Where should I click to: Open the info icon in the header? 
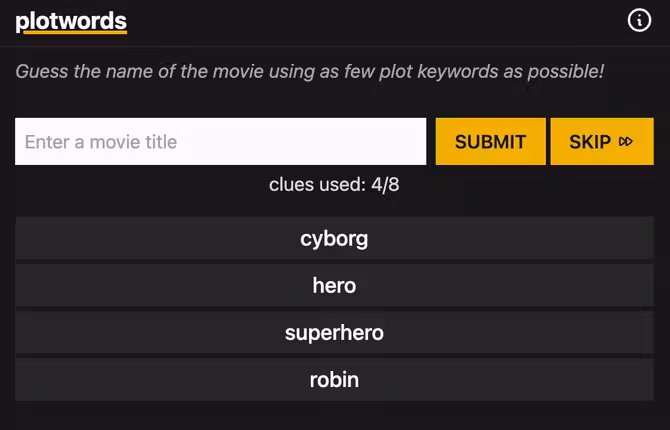coord(639,21)
